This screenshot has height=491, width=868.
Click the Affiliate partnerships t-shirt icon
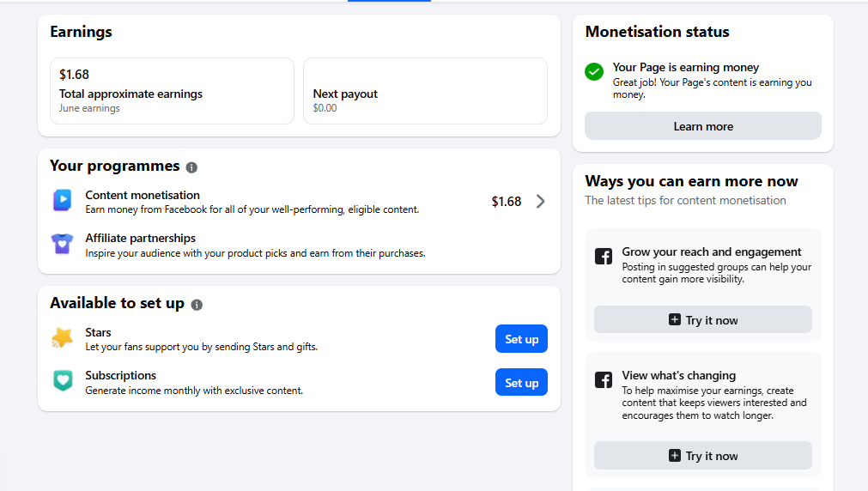(62, 244)
